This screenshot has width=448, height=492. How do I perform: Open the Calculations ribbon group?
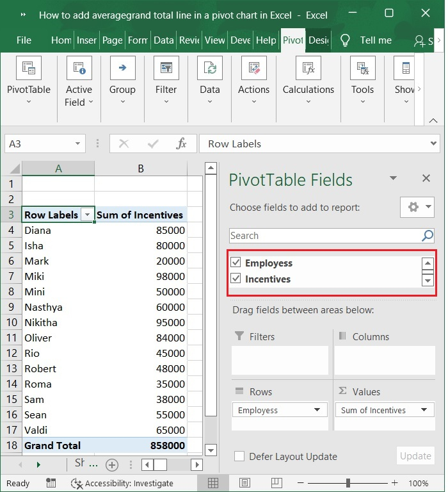point(308,80)
